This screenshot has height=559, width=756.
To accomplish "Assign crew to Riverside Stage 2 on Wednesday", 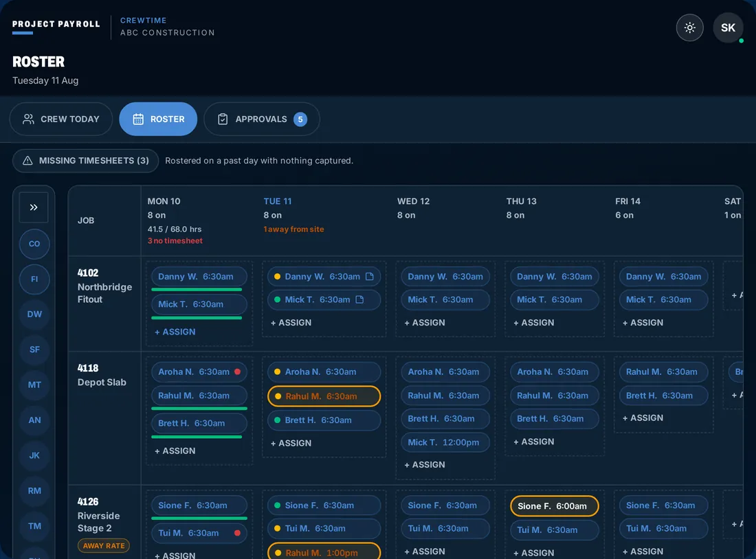I will [x=424, y=551].
